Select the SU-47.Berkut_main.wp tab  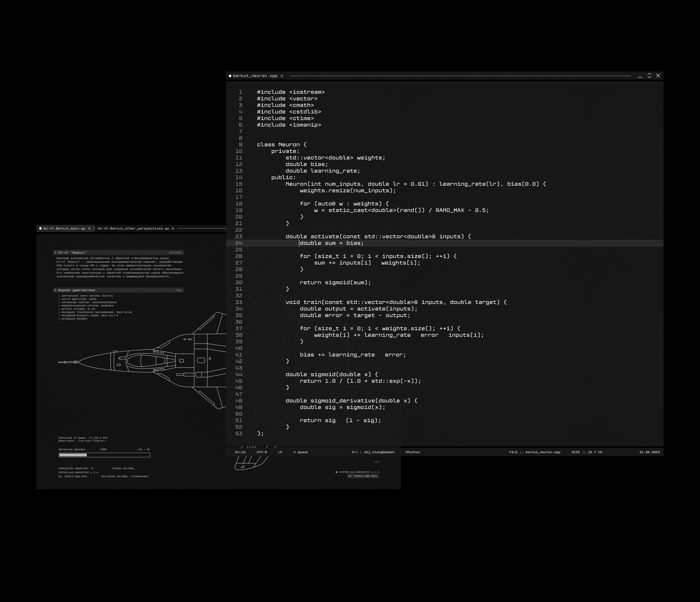click(64, 229)
